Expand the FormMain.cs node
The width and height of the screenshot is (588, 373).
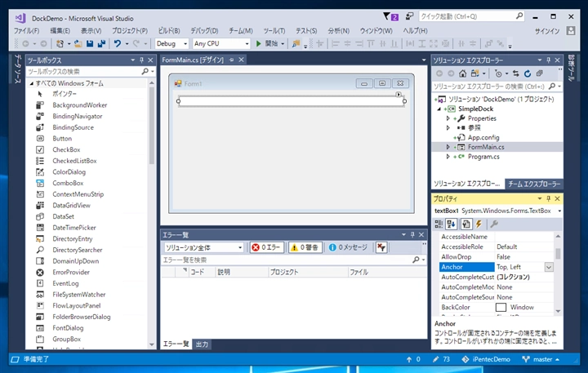click(448, 147)
